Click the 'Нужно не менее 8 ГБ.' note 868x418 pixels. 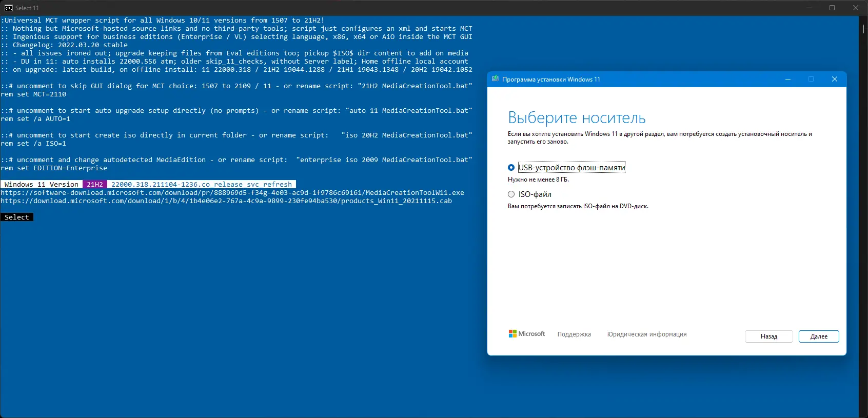pyautogui.click(x=538, y=180)
